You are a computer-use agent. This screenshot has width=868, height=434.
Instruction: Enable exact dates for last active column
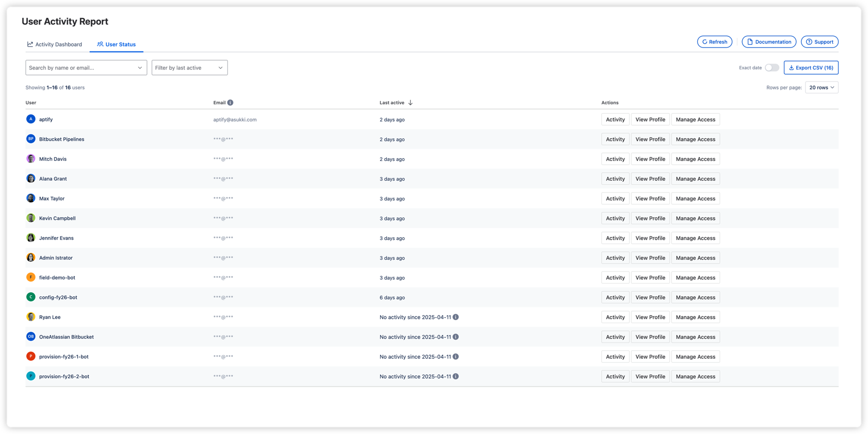click(x=772, y=68)
